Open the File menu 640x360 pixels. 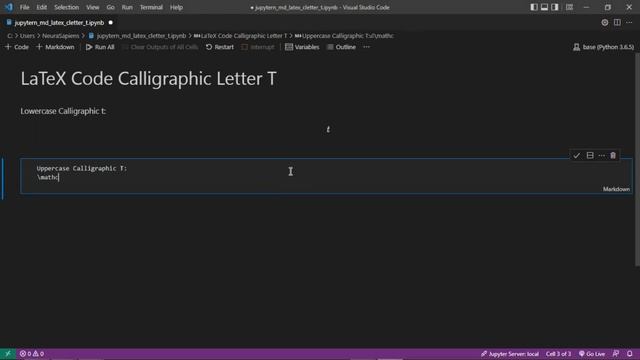pyautogui.click(x=24, y=7)
